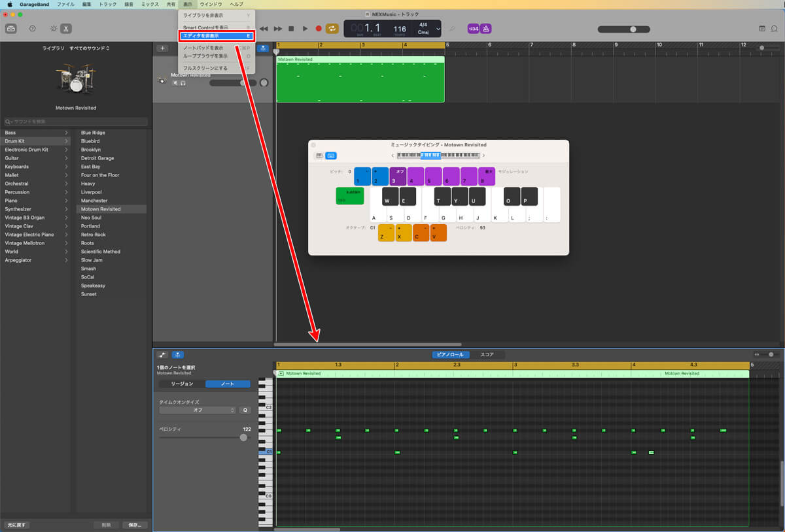Image resolution: width=785 pixels, height=532 pixels.
Task: Toggle the Library button in the toolbar
Action: (11, 29)
